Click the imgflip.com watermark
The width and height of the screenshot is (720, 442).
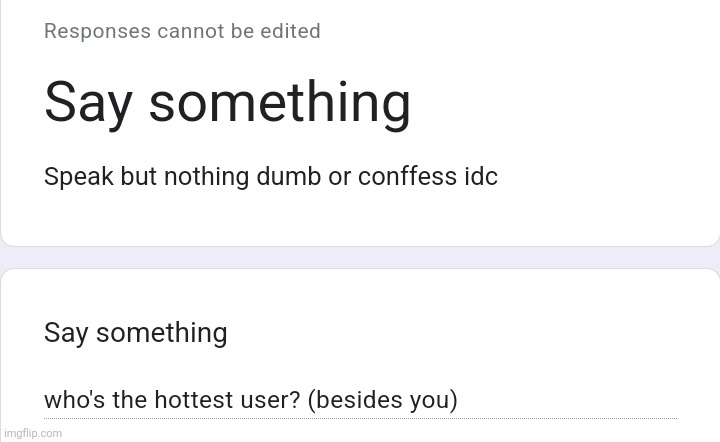32,433
